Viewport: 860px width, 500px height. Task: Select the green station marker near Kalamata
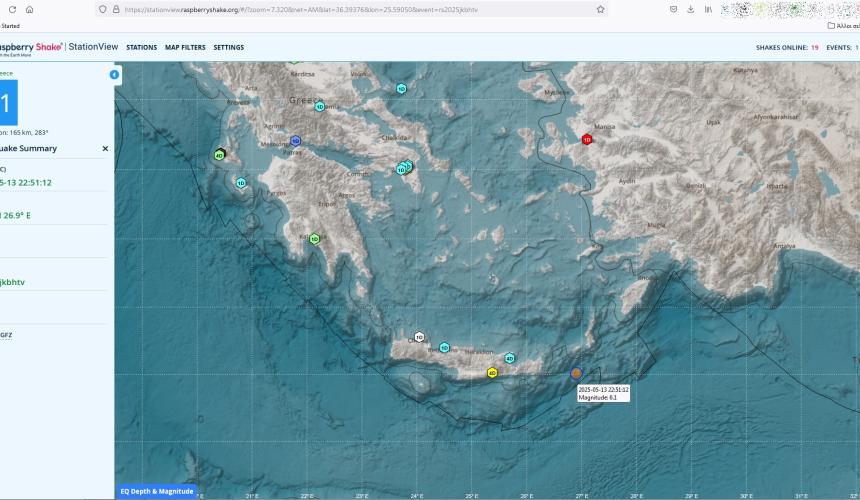click(x=314, y=238)
